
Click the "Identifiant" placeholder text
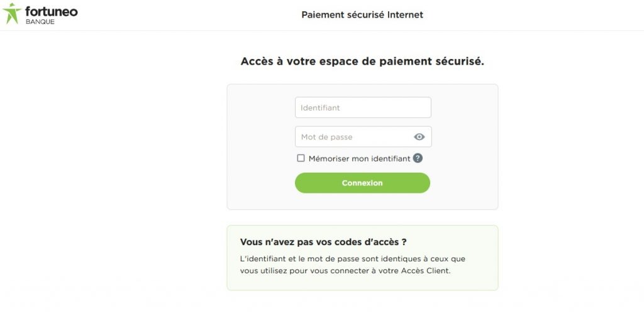tap(320, 107)
